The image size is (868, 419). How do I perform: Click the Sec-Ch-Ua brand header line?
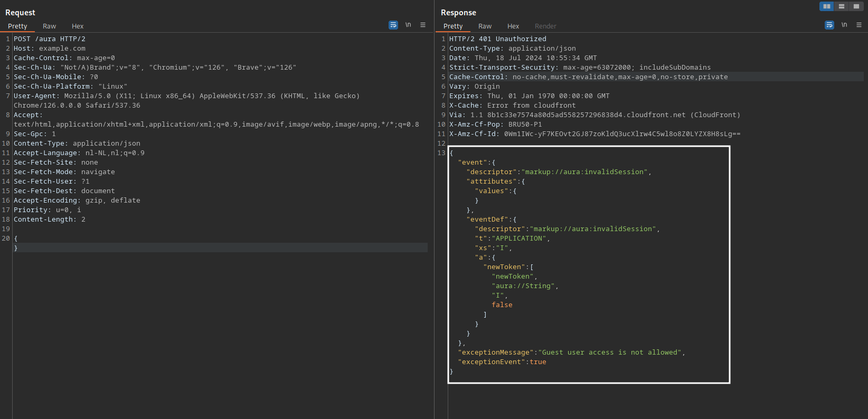[x=155, y=68]
